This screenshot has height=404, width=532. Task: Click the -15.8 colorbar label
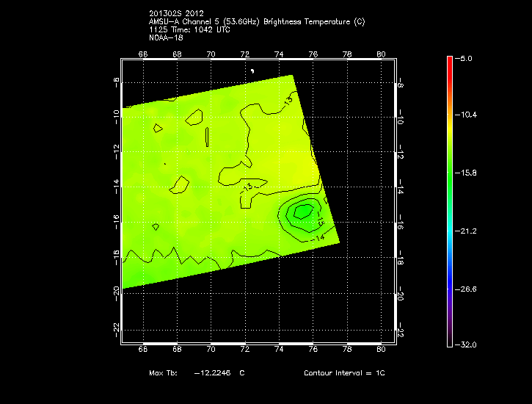tap(468, 173)
